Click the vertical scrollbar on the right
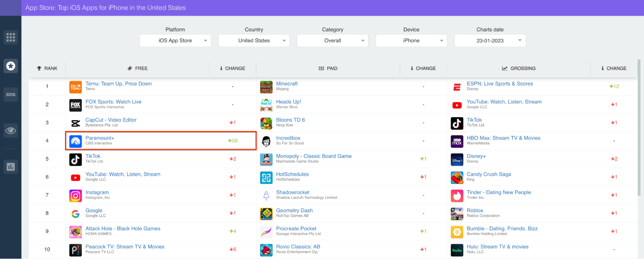 639,127
